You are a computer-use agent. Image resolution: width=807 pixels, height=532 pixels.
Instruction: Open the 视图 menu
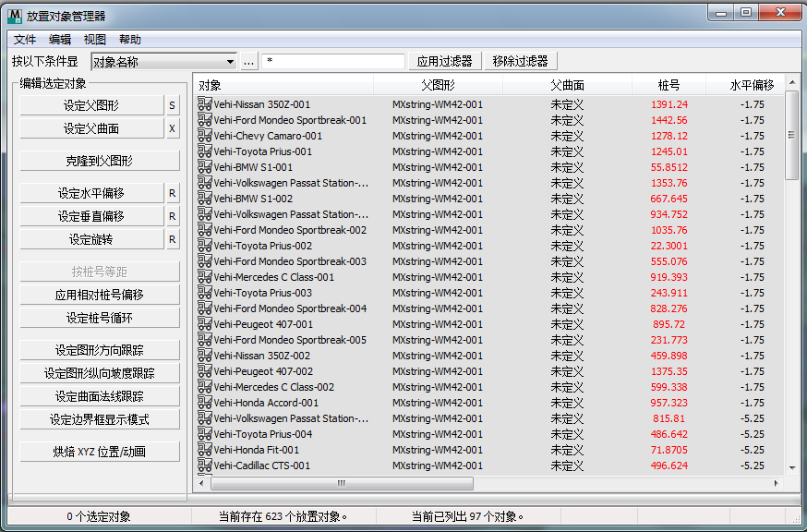coord(95,40)
